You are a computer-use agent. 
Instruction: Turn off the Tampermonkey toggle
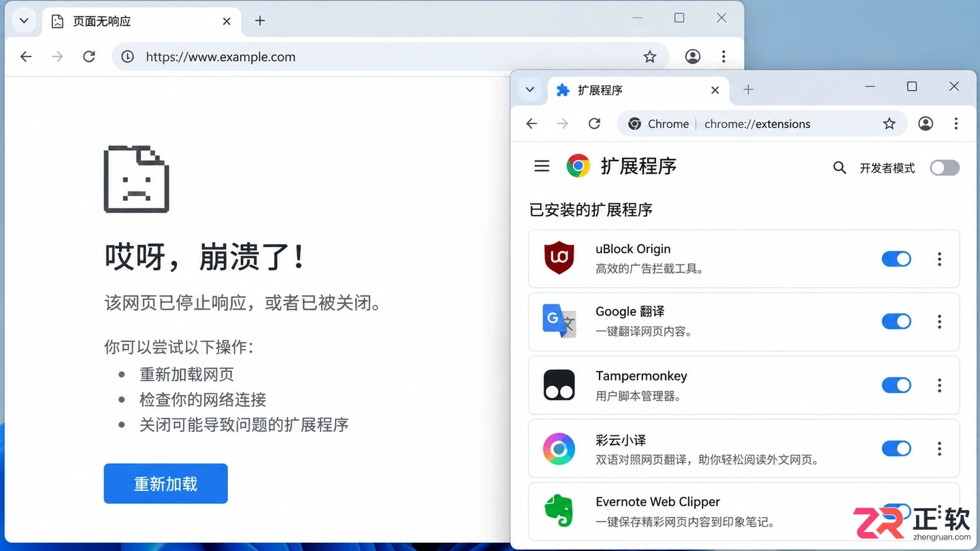pos(896,385)
